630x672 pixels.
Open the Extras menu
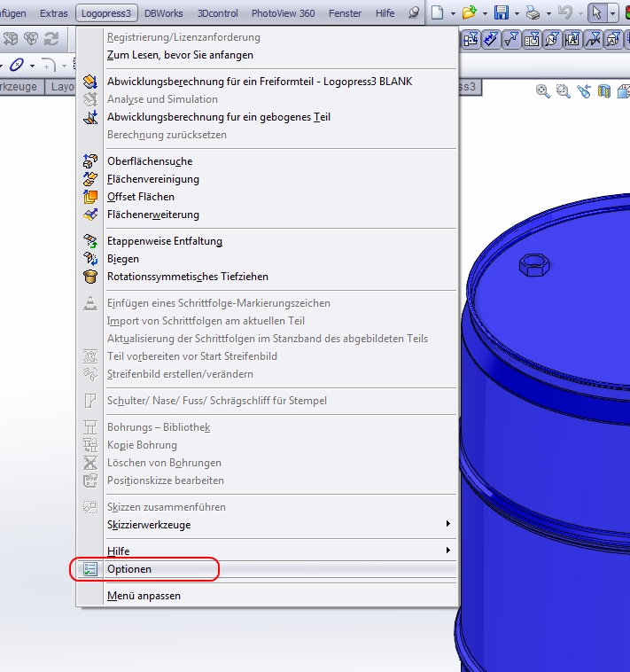pyautogui.click(x=53, y=13)
